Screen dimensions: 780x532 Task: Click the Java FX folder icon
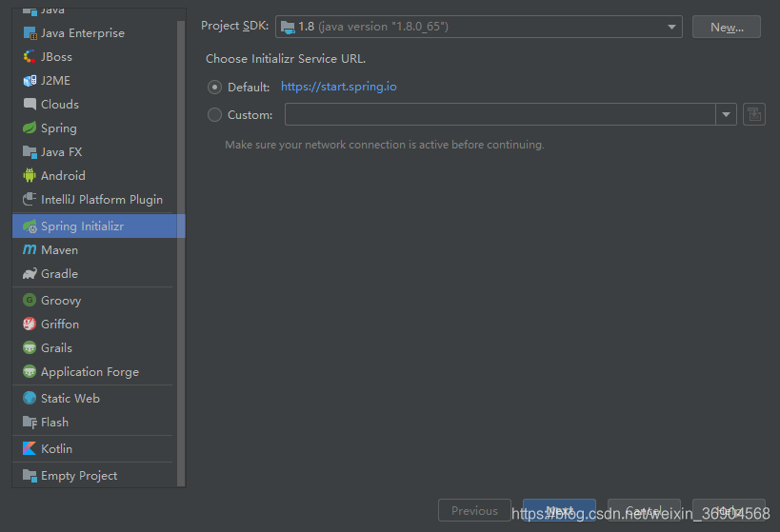[x=30, y=151]
